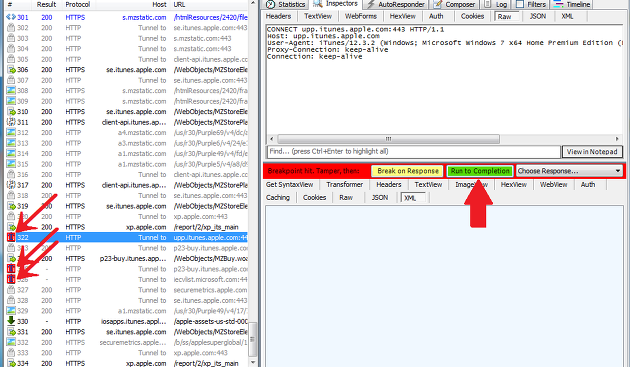Image resolution: width=630 pixels, height=367 pixels.
Task: Click the JSON icon of session 311
Action: [x=11, y=122]
